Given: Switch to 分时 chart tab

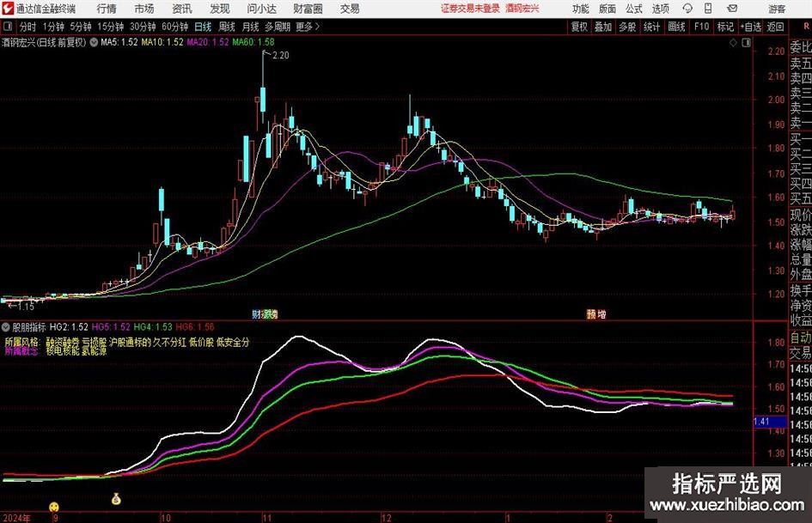Looking at the screenshot, I should click(x=27, y=27).
